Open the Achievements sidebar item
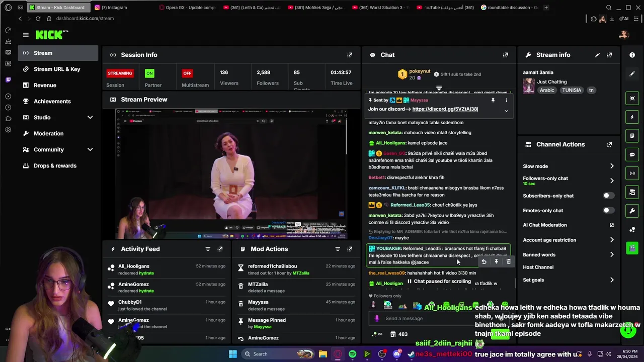The image size is (644, 362). (x=58, y=101)
